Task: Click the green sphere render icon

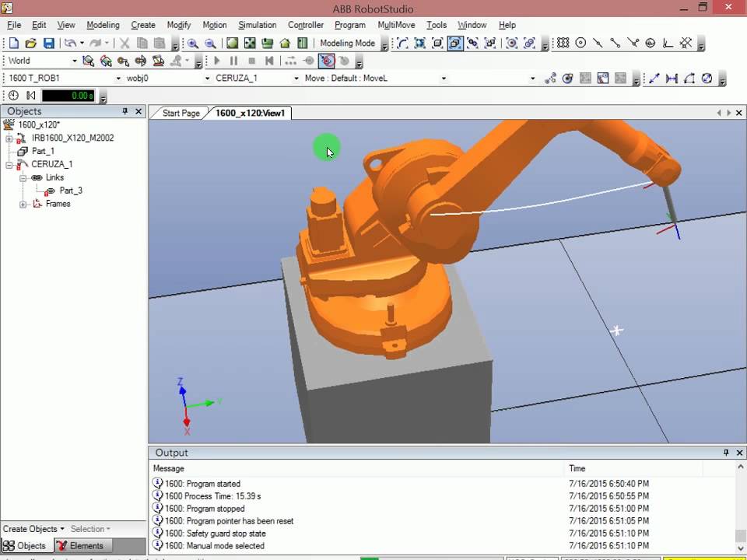Action: click(x=232, y=44)
